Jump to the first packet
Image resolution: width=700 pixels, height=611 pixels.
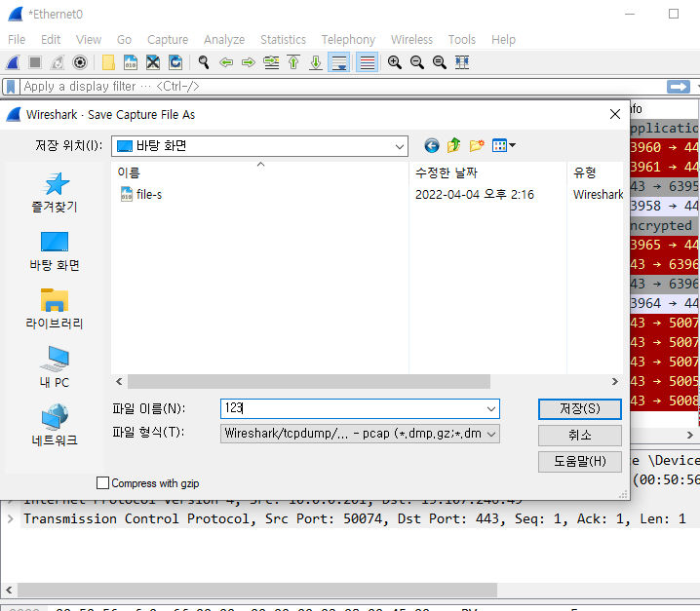293,62
